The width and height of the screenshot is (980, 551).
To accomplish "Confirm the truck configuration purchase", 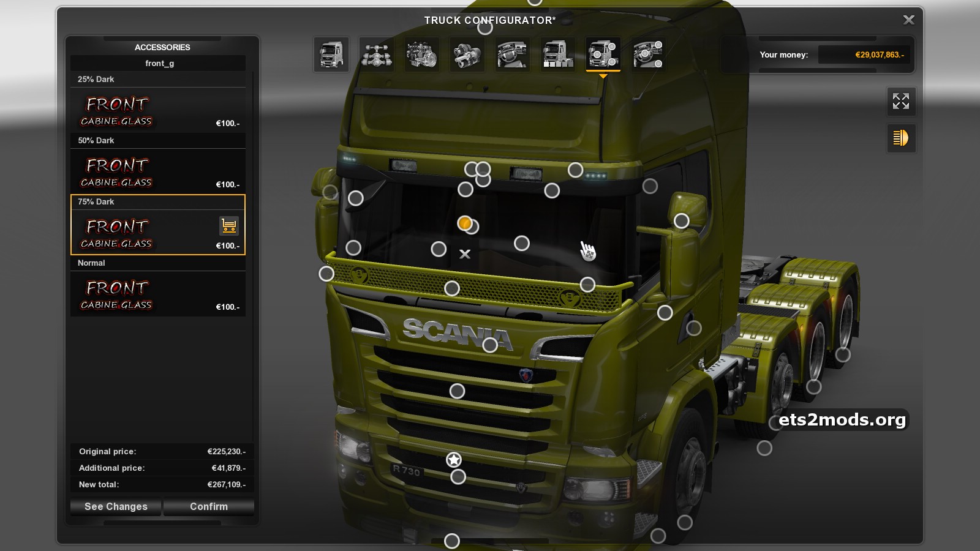I will point(209,506).
